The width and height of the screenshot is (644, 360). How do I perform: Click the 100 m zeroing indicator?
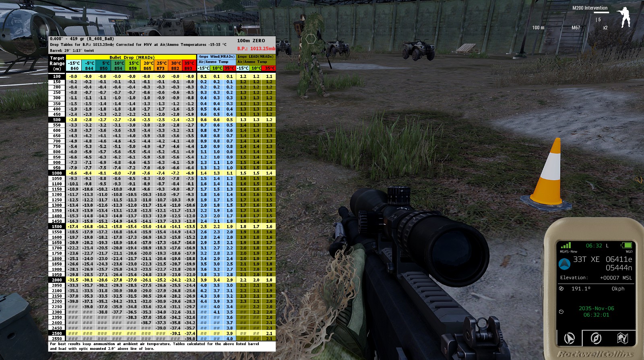coord(538,28)
